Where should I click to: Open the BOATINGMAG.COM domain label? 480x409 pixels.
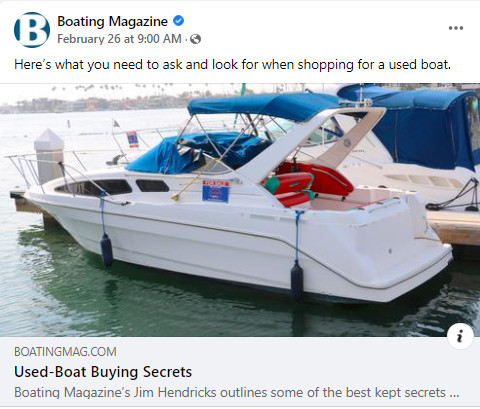point(65,352)
